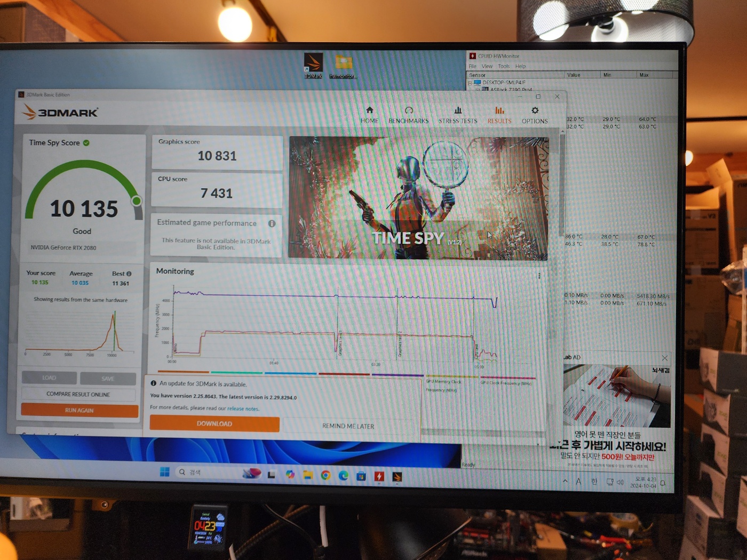Open Copilot from the taskbar

(x=290, y=474)
